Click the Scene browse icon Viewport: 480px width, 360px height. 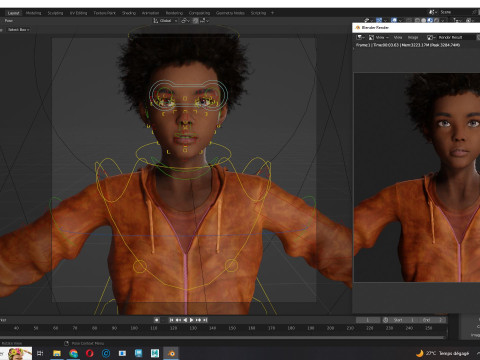432,12
